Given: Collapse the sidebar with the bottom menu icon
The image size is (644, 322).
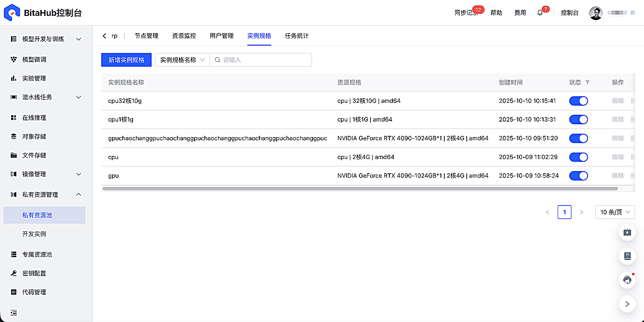Looking at the screenshot, I should coord(14,313).
